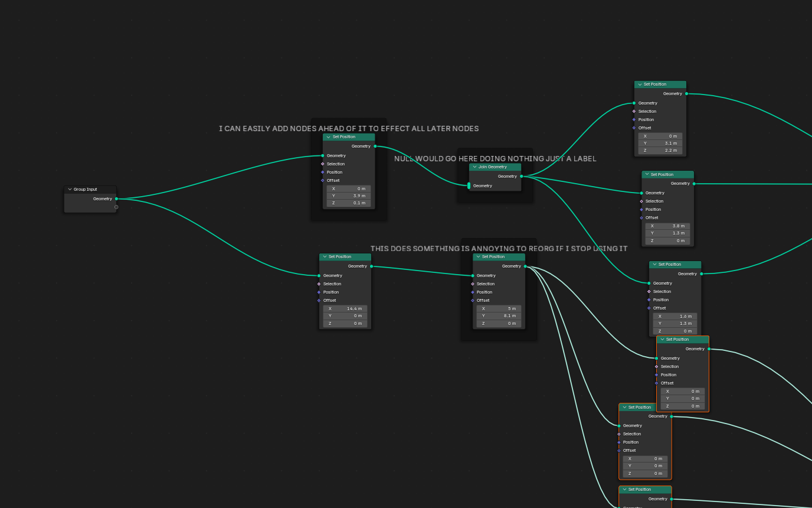Select the Group Input node header

point(90,190)
